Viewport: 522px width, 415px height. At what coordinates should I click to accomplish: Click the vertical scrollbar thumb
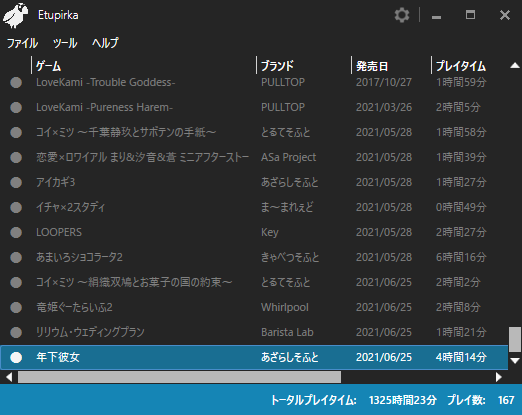pyautogui.click(x=515, y=339)
